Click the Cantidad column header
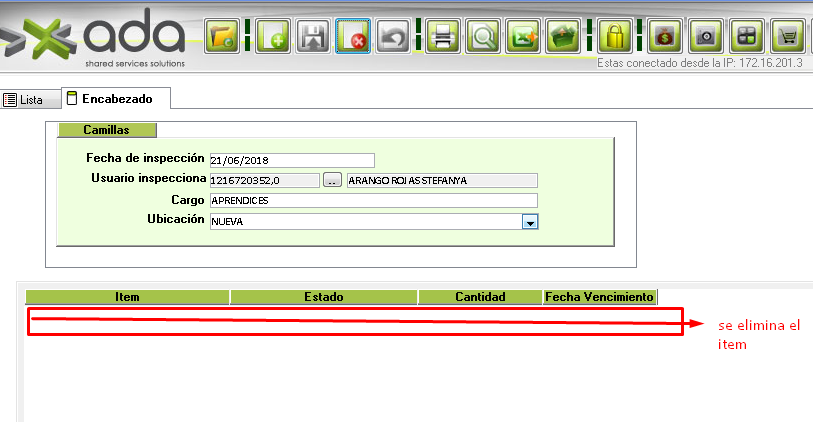Image resolution: width=813 pixels, height=422 pixels. click(x=480, y=297)
